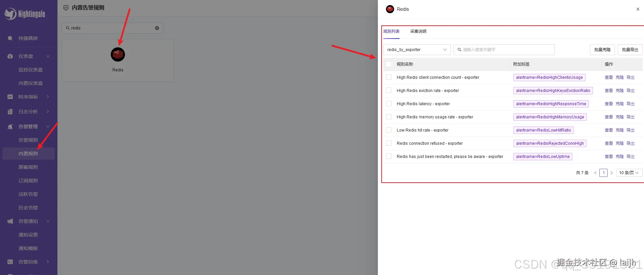
Task: Expand the 时序指标 menu chevron
Action: [48, 97]
